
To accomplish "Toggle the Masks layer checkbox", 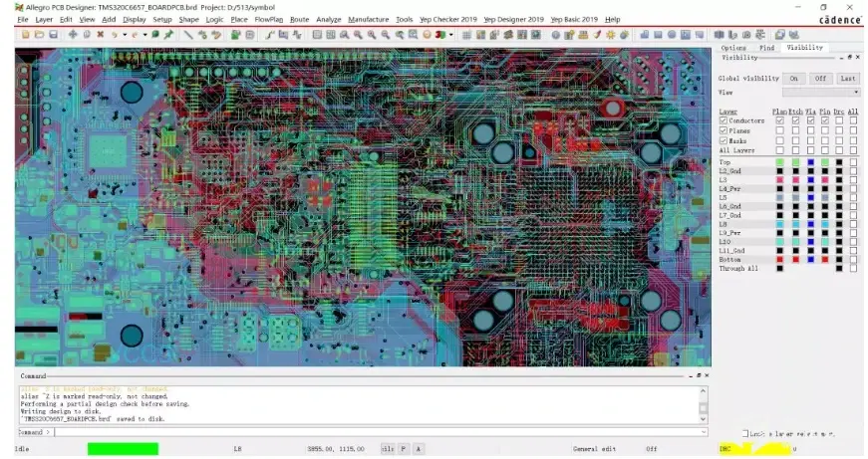I will (723, 140).
